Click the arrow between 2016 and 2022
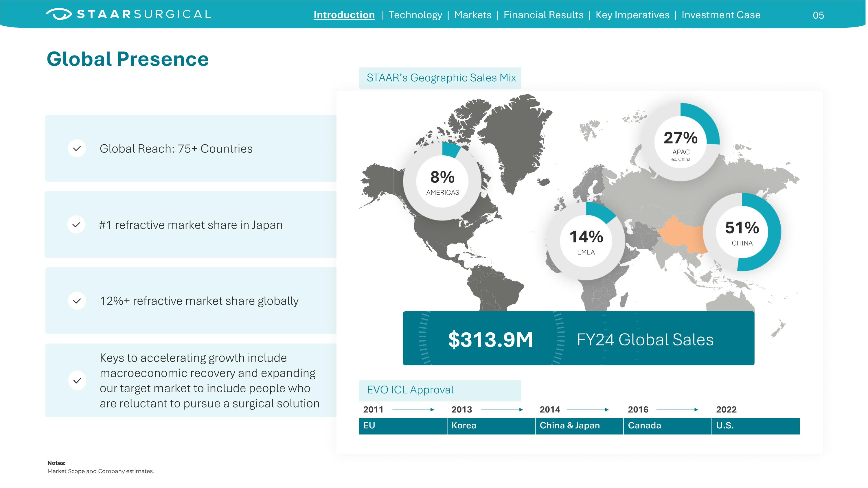The image size is (868, 488). coord(677,410)
